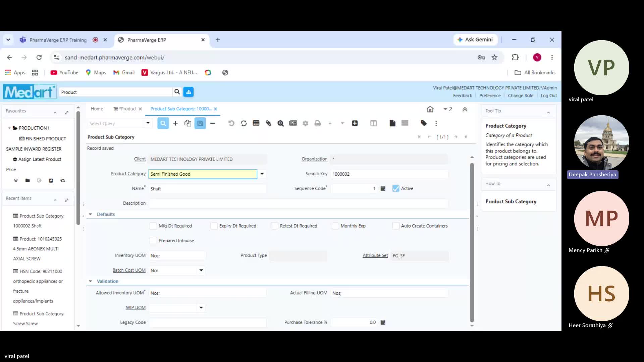Select the Product Sub Category tab
The height and width of the screenshot is (362, 644).
click(x=181, y=109)
